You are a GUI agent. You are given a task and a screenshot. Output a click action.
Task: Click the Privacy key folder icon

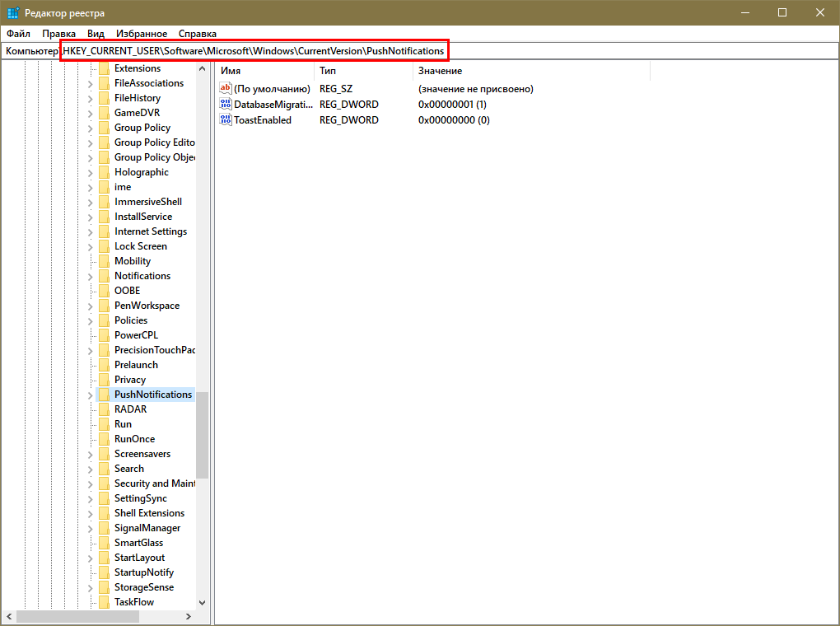coord(104,380)
